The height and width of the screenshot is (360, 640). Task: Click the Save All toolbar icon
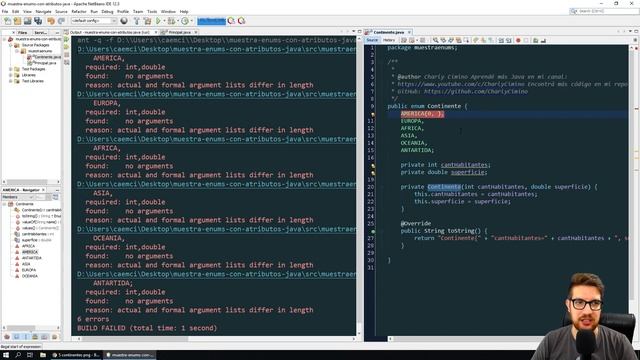pyautogui.click(x=38, y=21)
